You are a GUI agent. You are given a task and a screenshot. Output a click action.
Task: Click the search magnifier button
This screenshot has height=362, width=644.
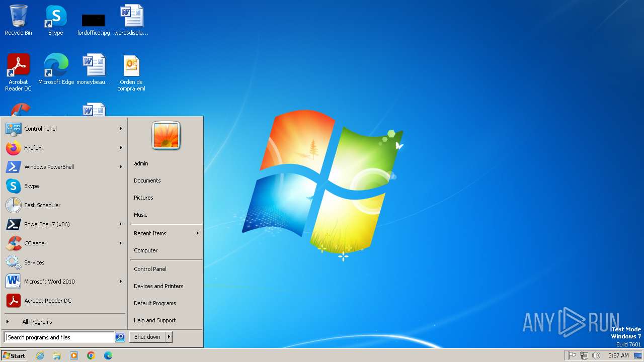point(120,337)
